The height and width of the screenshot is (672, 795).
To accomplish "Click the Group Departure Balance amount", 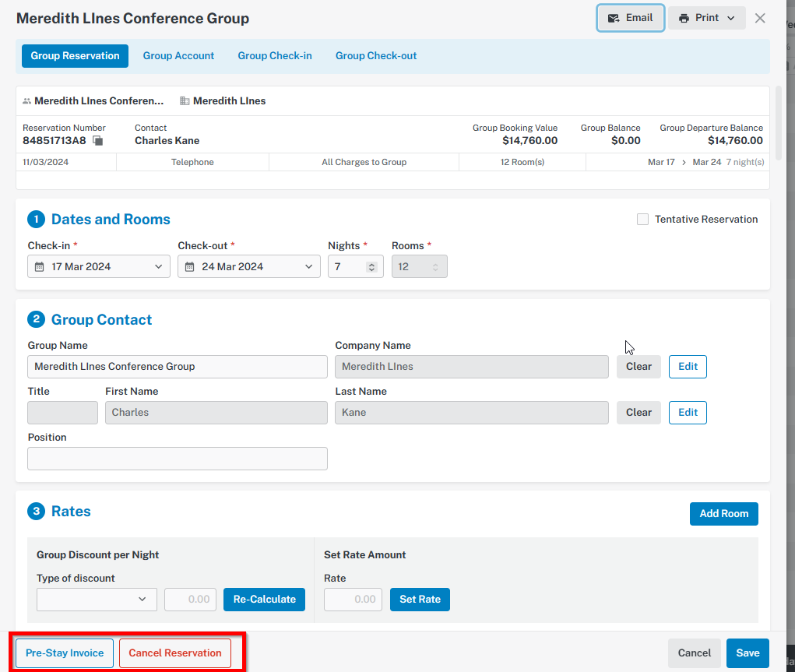I will click(735, 141).
